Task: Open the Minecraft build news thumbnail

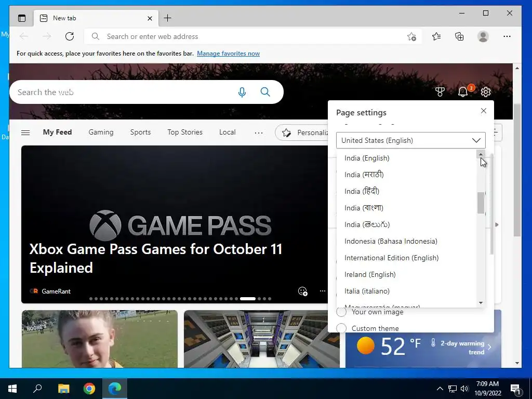Action: (x=262, y=339)
